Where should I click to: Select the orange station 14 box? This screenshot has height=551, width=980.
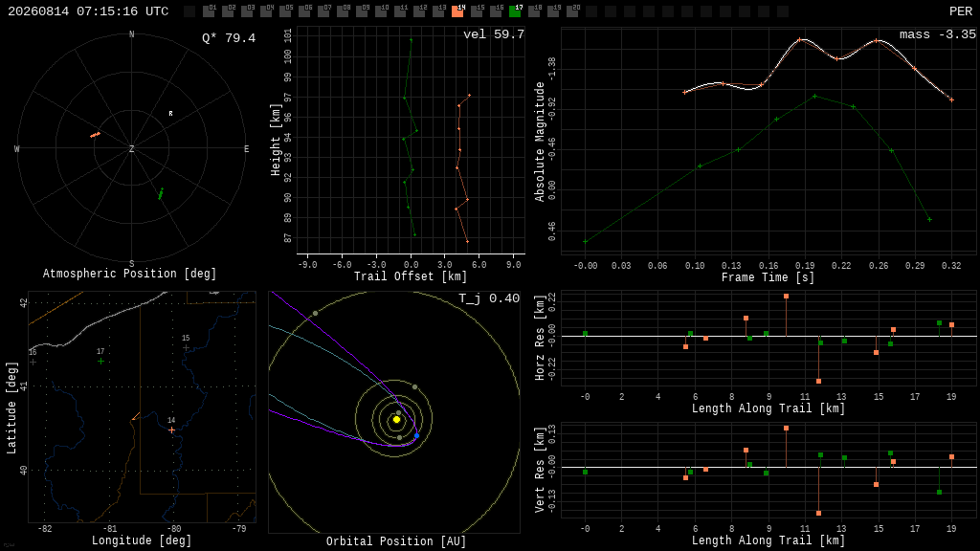point(457,11)
